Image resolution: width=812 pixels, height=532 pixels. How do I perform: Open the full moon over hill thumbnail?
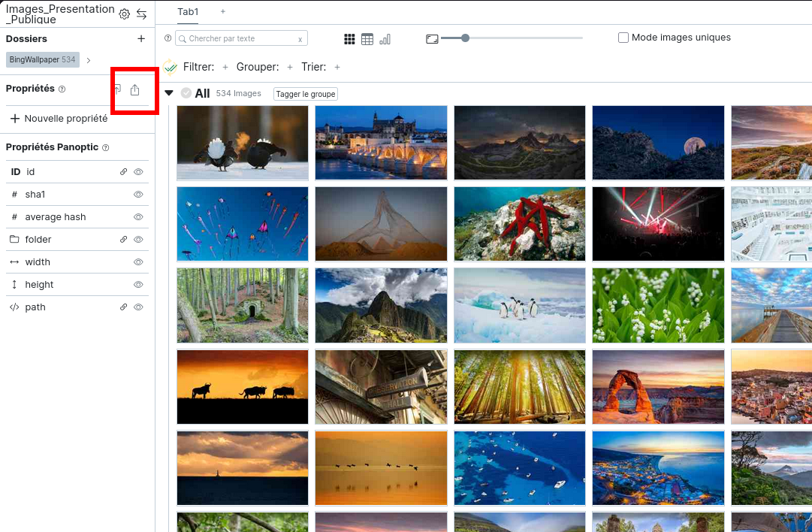pyautogui.click(x=658, y=143)
